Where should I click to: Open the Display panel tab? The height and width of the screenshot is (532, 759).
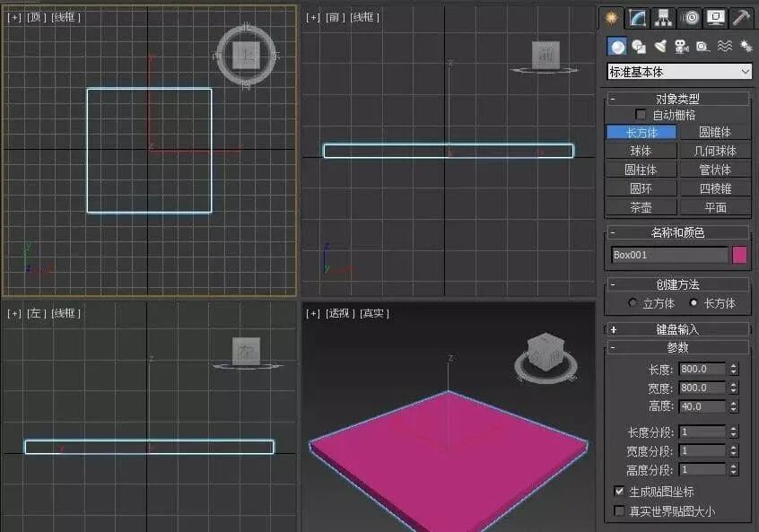716,19
